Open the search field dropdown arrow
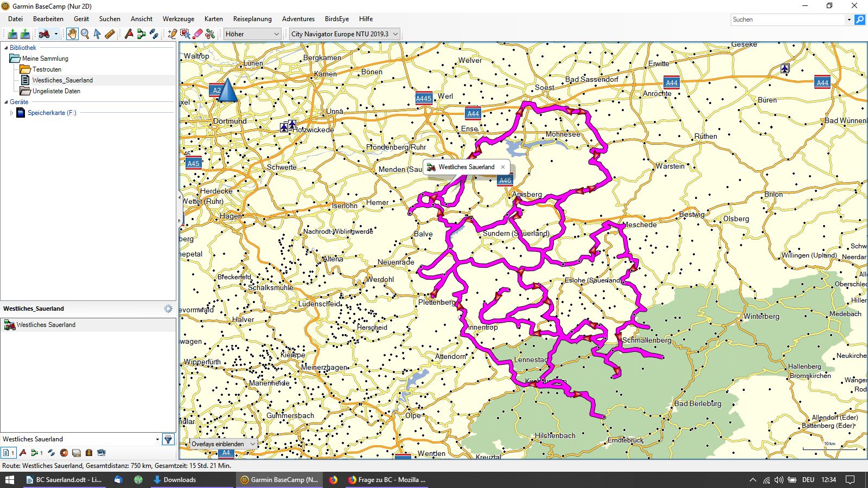Image resolution: width=868 pixels, height=488 pixels. pos(849,20)
